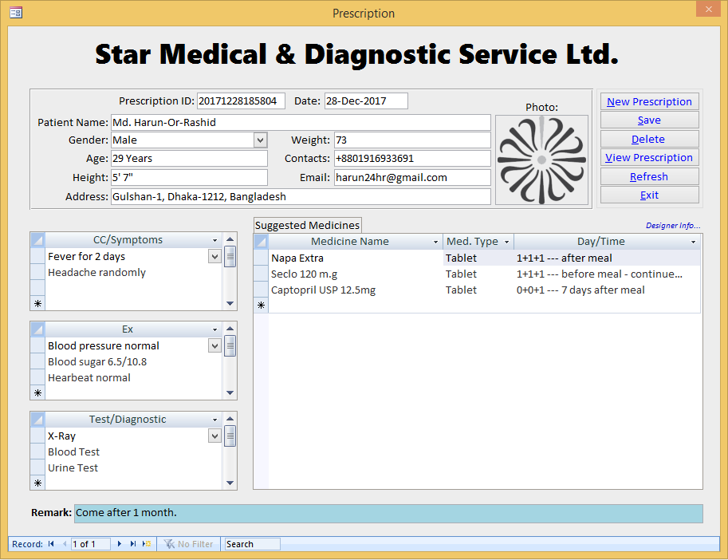Click the Patient Name field
728x560 pixels.
click(301, 122)
